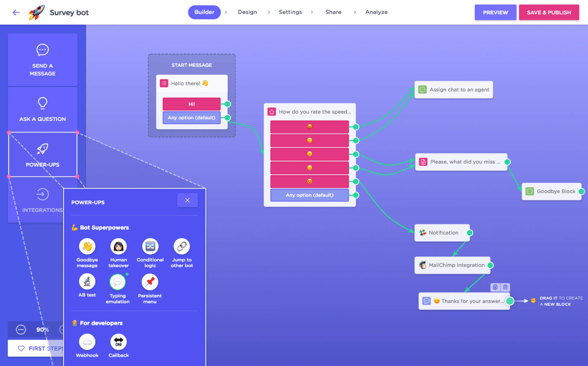
Task: Click the Please what did you miss output connector
Action: (x=507, y=162)
